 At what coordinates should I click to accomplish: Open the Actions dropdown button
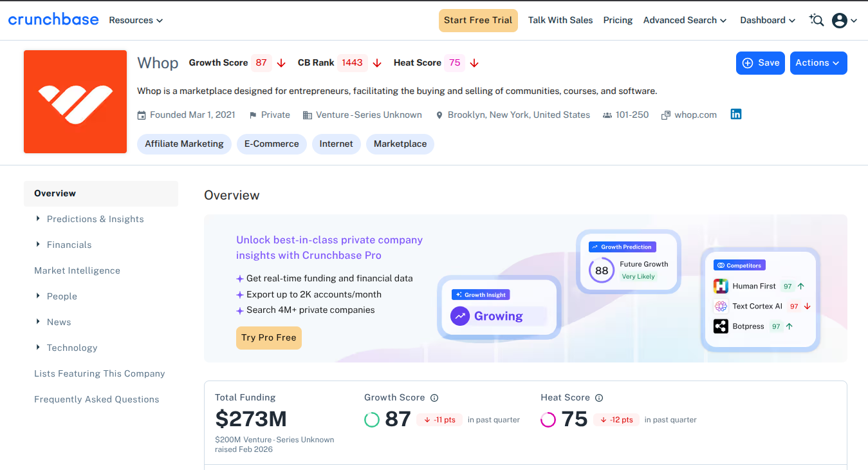click(818, 63)
